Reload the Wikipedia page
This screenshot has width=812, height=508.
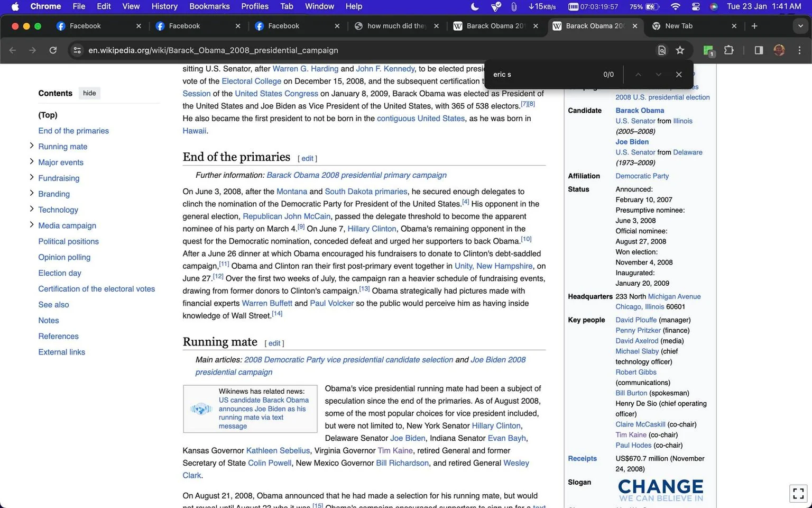tap(53, 50)
